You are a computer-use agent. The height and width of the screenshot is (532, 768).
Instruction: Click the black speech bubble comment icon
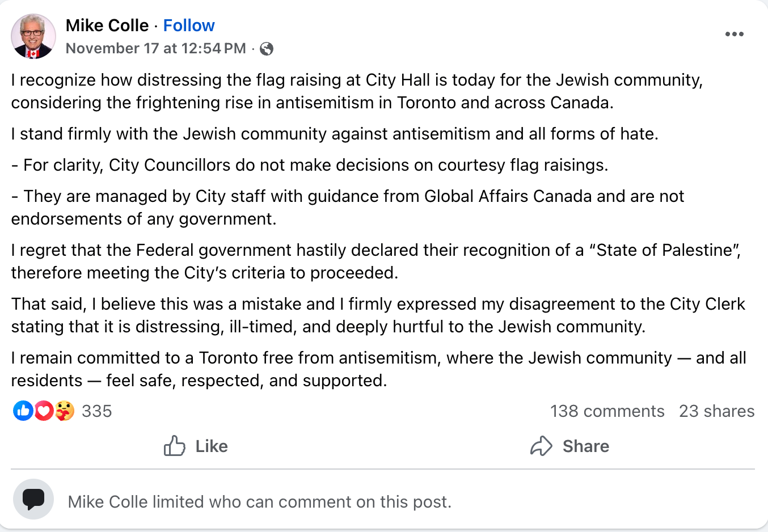[x=33, y=499]
